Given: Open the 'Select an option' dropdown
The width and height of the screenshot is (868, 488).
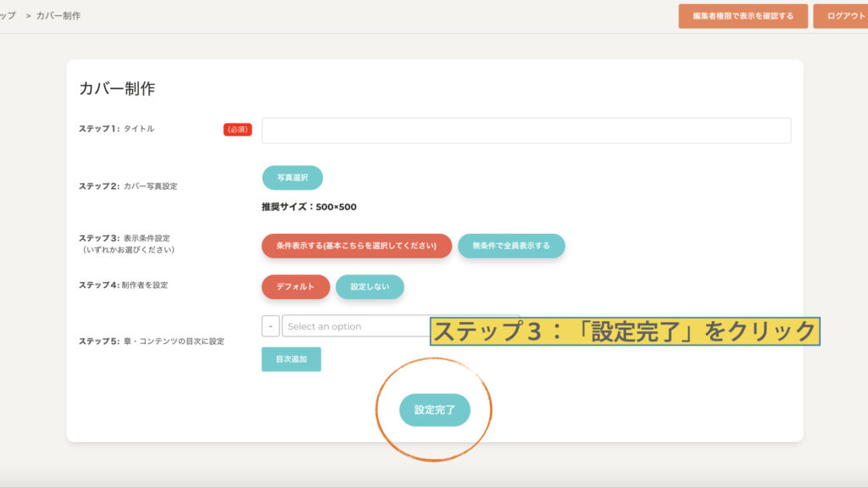Looking at the screenshot, I should [356, 326].
